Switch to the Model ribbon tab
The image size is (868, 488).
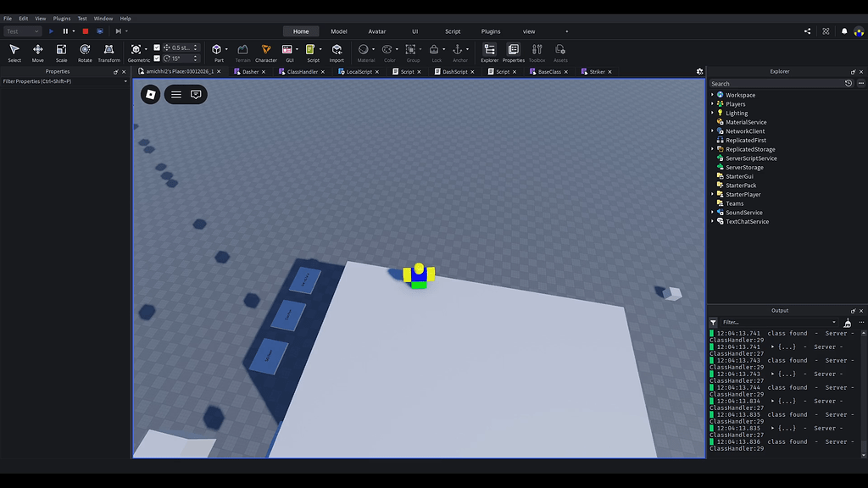point(339,31)
